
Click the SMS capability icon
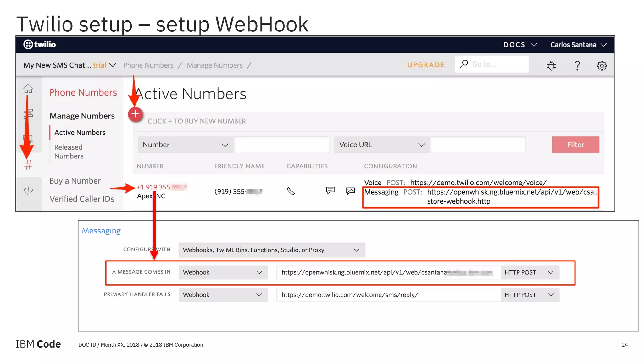coord(330,190)
